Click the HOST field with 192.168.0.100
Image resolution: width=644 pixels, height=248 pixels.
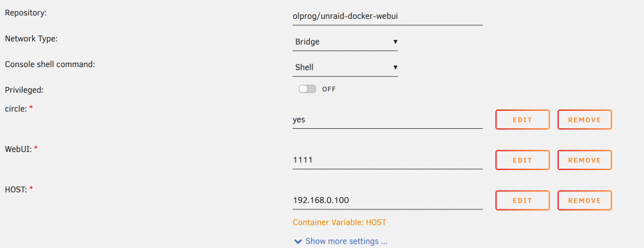click(x=387, y=201)
